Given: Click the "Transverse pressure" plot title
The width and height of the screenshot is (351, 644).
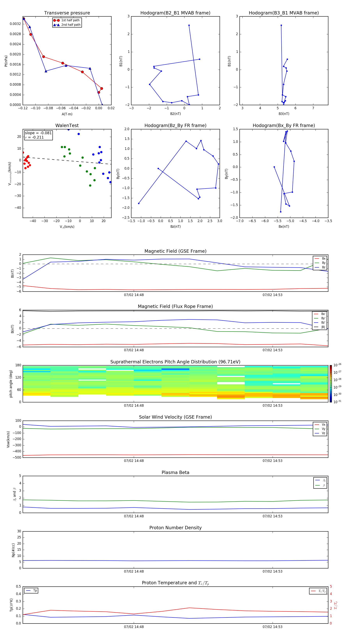Looking at the screenshot, I should click(x=67, y=13).
